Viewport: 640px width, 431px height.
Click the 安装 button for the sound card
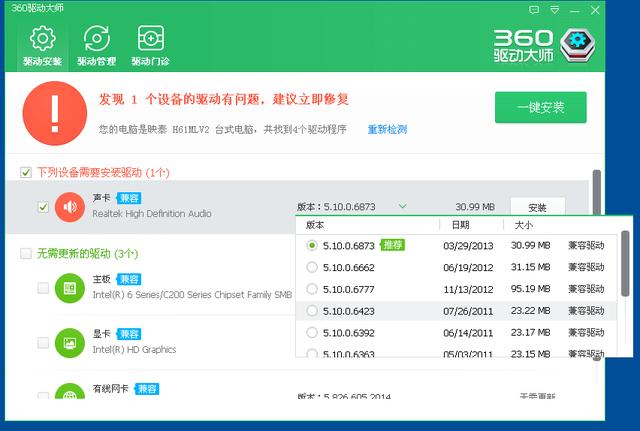[x=538, y=207]
